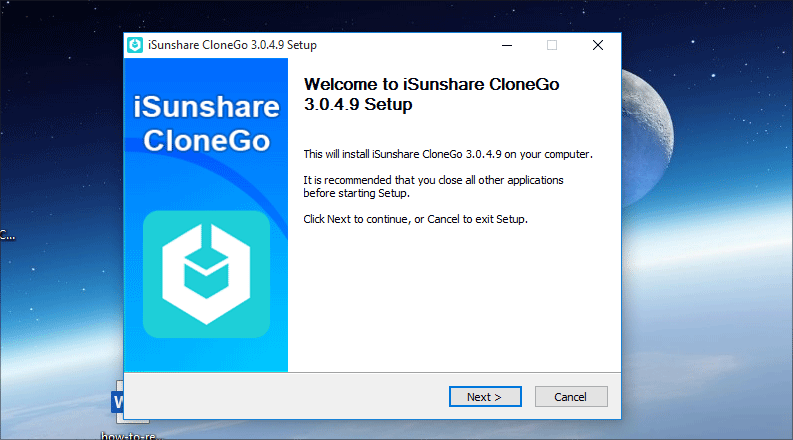Click the 'iSunshare CloneGo' banner text
This screenshot has height=440, width=793.
[206, 123]
